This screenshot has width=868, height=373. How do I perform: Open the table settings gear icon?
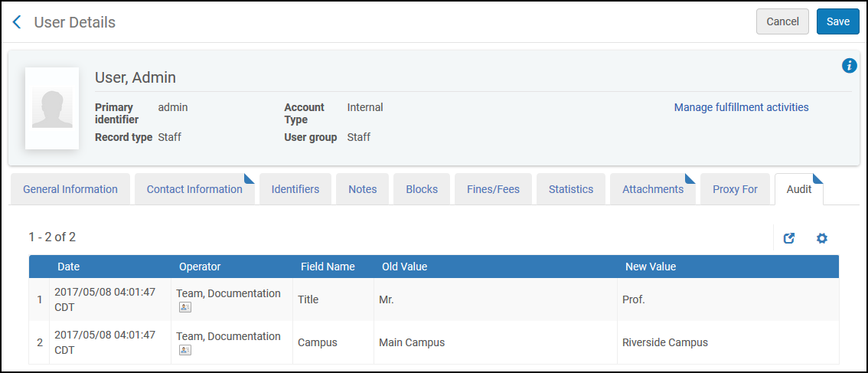(x=822, y=238)
